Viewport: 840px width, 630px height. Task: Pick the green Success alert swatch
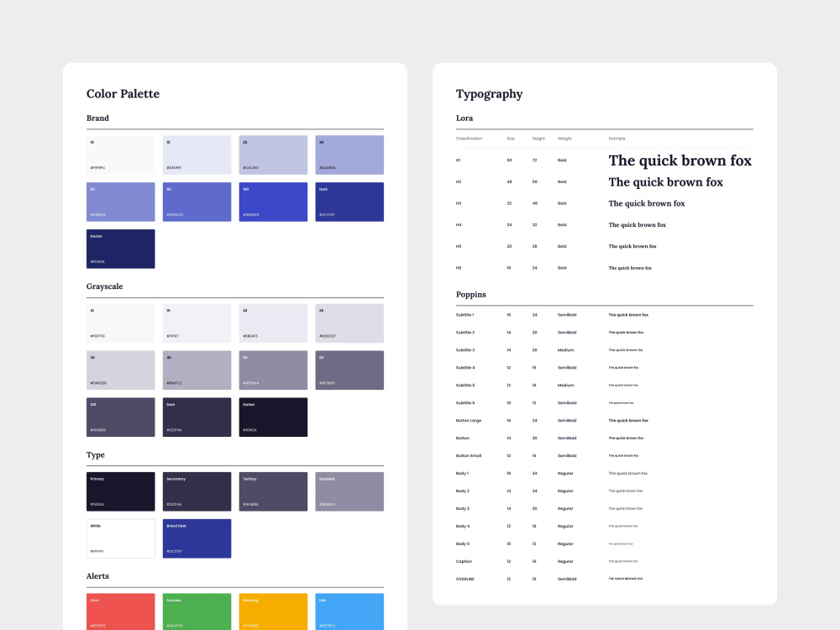click(x=197, y=612)
